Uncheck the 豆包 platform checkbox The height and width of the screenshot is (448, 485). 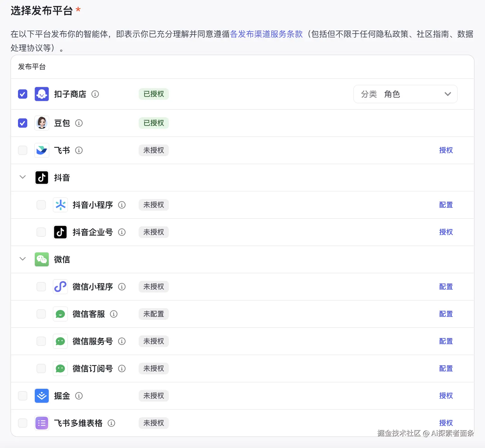tap(23, 123)
